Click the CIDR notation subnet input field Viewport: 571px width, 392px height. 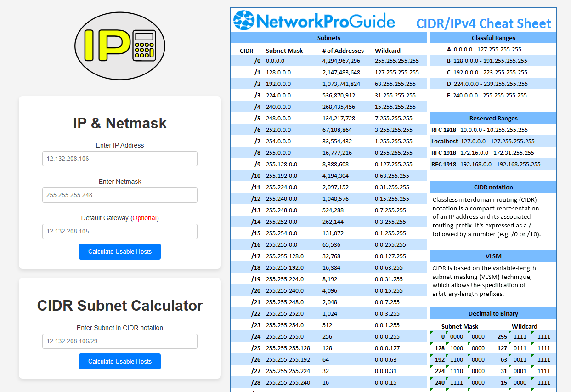pos(120,341)
